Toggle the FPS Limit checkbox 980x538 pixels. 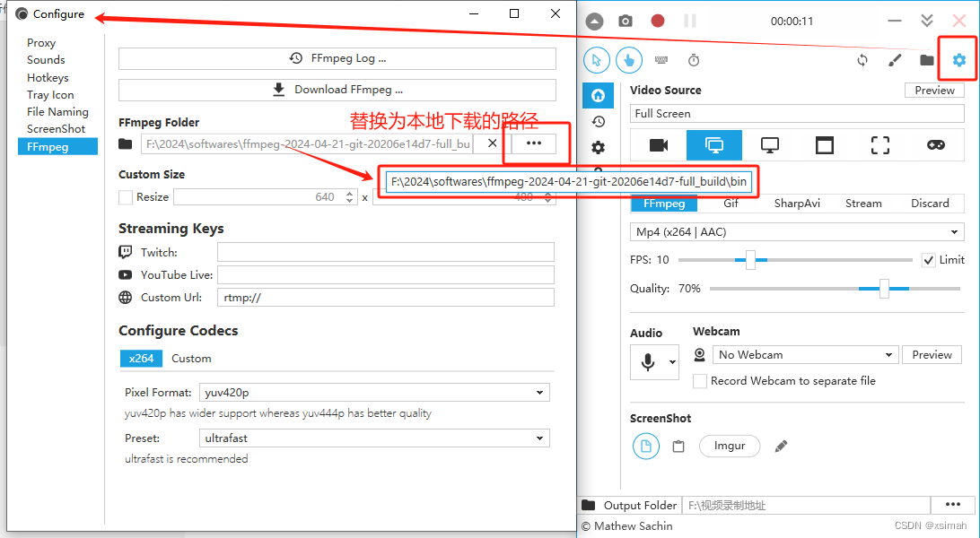(929, 260)
